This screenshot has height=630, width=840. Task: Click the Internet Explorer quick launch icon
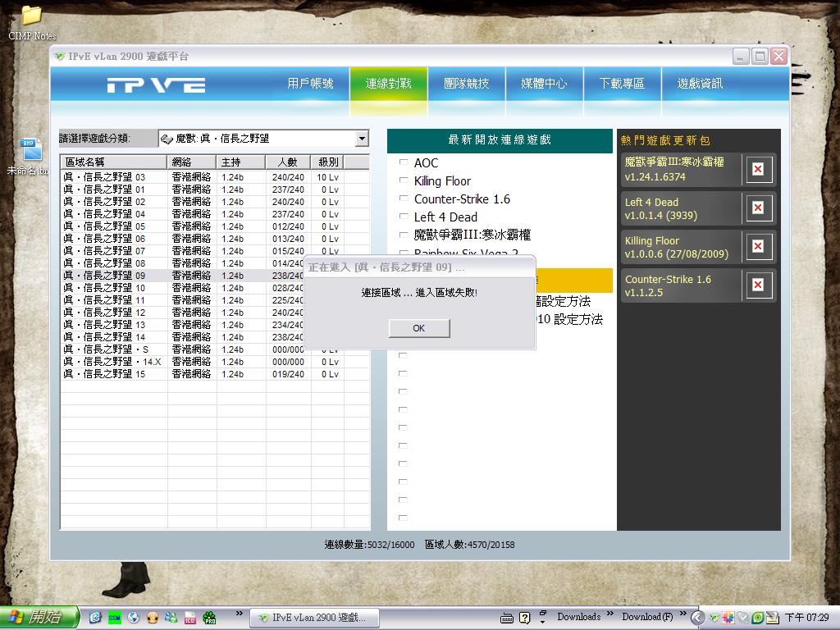click(95, 617)
